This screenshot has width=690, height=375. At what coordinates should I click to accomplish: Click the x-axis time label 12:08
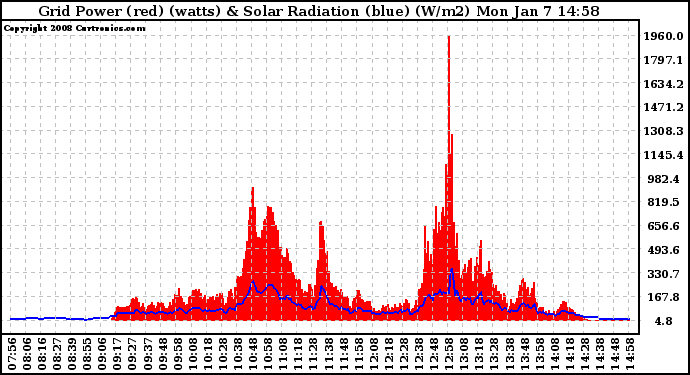click(374, 354)
